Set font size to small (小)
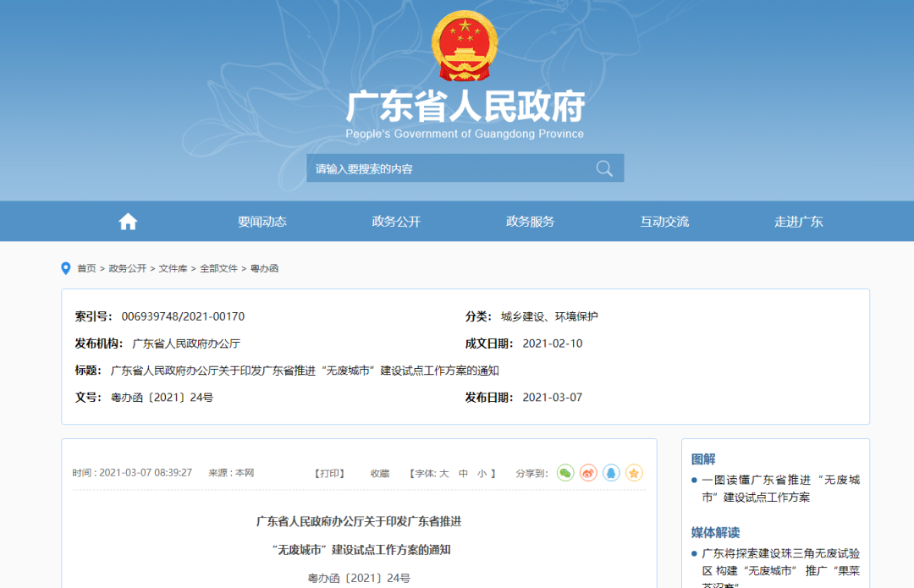The width and height of the screenshot is (914, 588). [x=482, y=474]
